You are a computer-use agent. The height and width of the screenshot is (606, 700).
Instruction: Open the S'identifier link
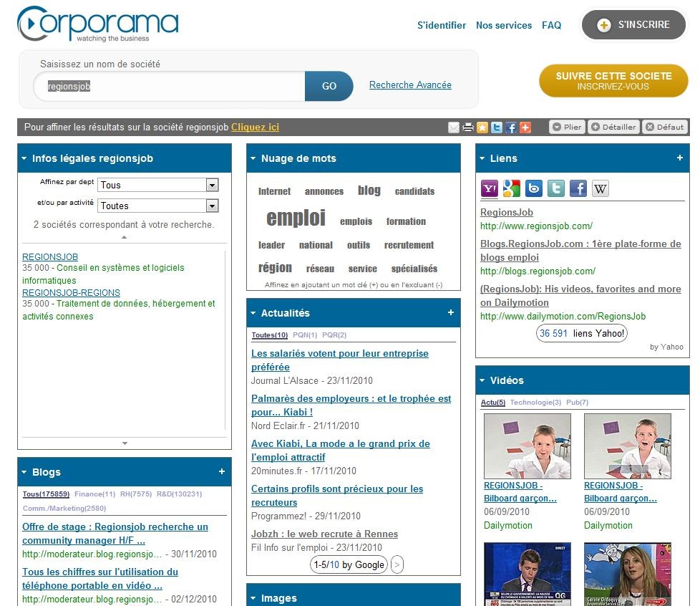point(442,25)
